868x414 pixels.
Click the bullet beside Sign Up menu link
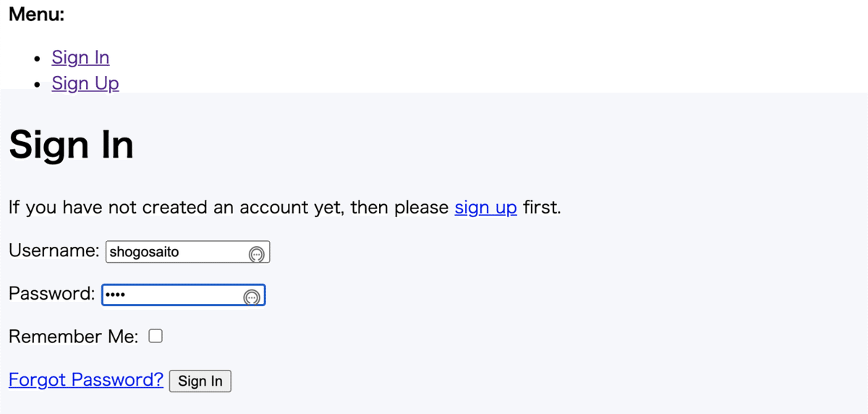[x=38, y=85]
